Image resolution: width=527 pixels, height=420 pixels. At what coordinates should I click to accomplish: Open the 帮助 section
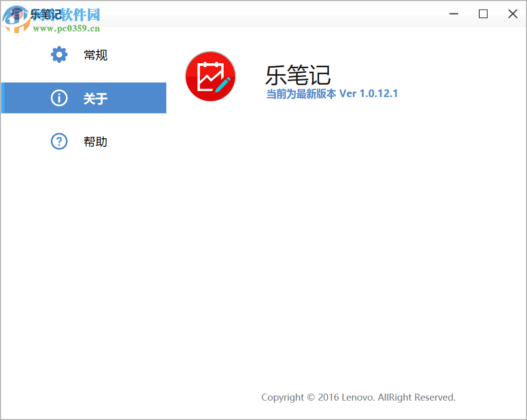(x=96, y=141)
